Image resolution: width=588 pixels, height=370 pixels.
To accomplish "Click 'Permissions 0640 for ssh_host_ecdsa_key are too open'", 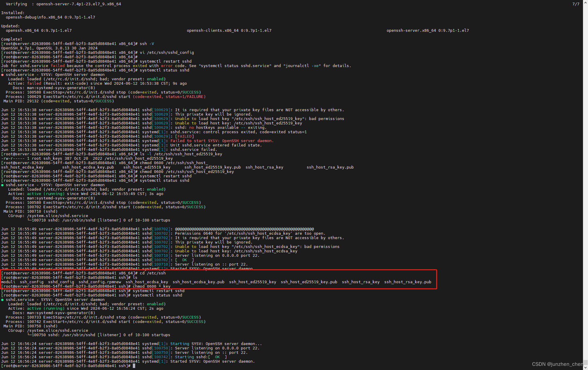I will [x=250, y=233].
